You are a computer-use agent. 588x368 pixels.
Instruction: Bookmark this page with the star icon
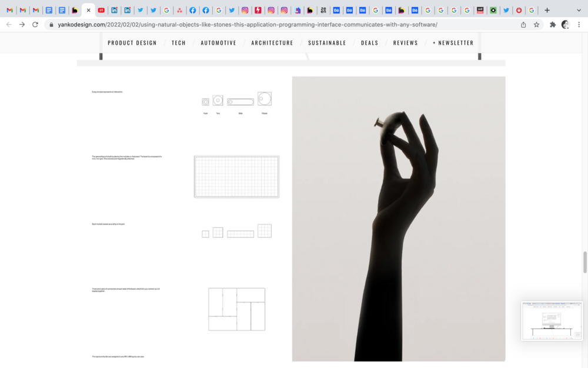[x=536, y=25]
